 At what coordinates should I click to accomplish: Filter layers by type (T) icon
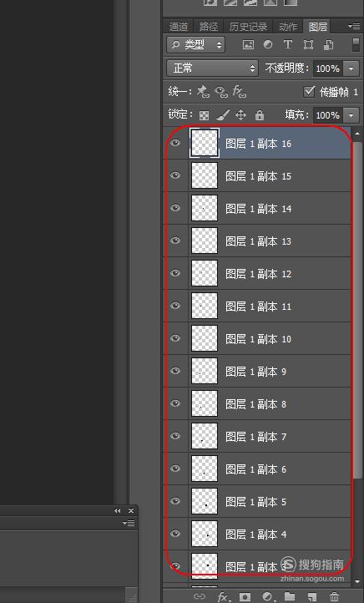click(x=287, y=44)
